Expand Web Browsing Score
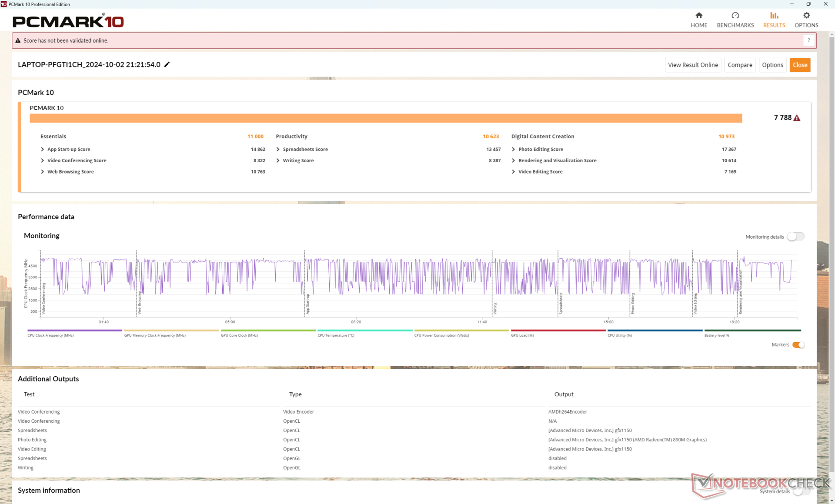 [42, 172]
